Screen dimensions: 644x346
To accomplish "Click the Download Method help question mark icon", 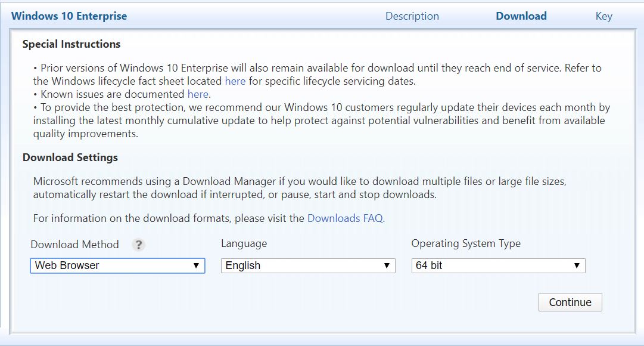I will (139, 245).
